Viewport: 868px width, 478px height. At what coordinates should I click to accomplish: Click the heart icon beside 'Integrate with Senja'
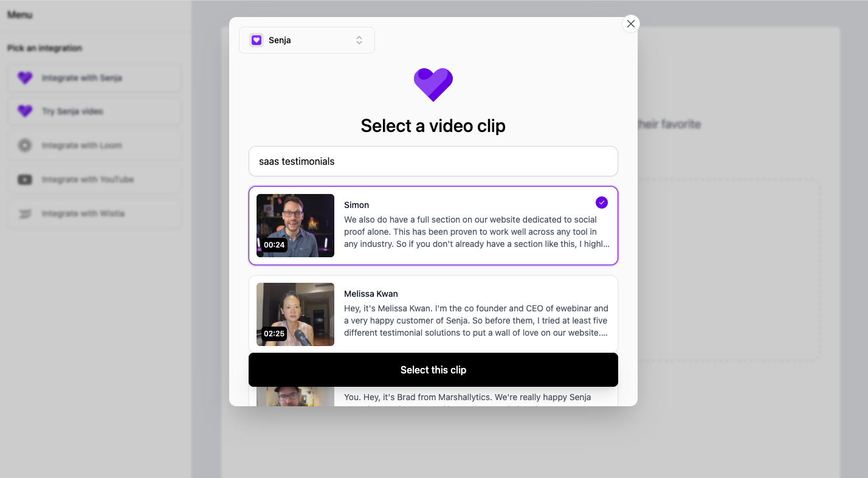(25, 78)
